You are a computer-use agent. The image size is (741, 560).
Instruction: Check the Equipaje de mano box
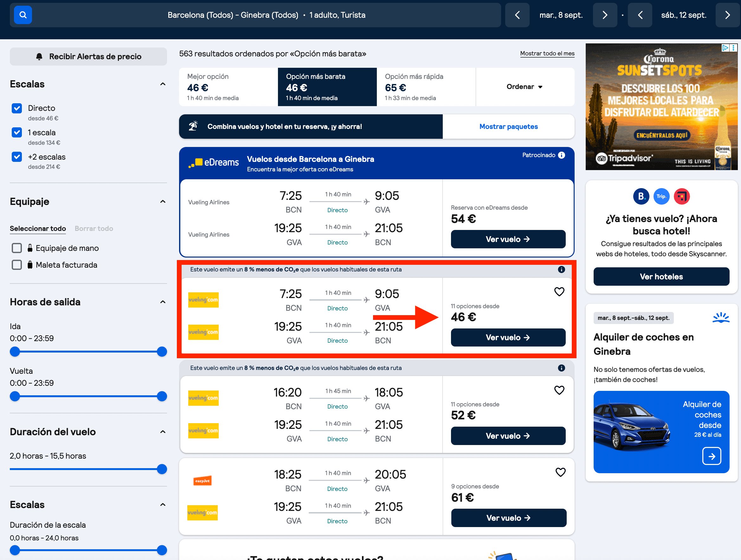pos(17,248)
